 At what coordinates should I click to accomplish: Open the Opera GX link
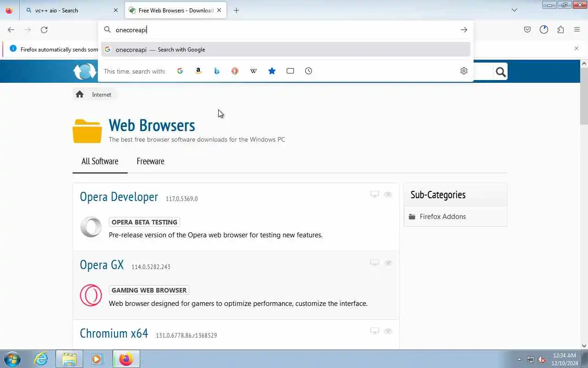102,265
